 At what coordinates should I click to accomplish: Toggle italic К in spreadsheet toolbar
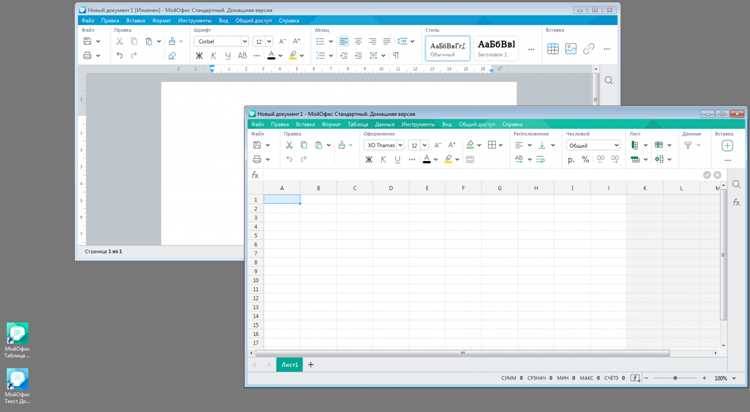tap(383, 159)
